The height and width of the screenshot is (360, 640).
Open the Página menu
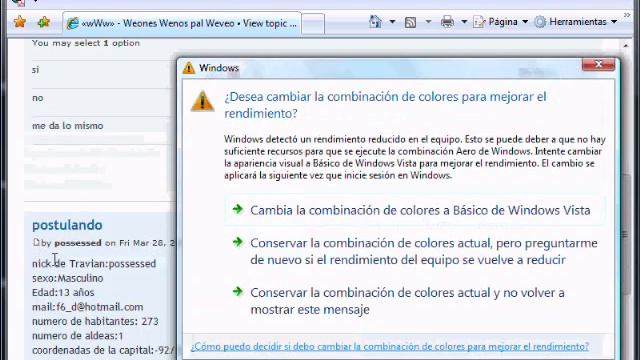coord(500,22)
